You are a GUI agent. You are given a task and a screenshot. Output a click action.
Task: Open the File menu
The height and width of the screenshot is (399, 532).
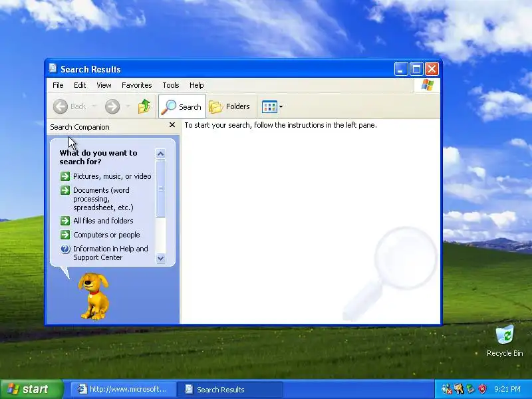pyautogui.click(x=58, y=85)
